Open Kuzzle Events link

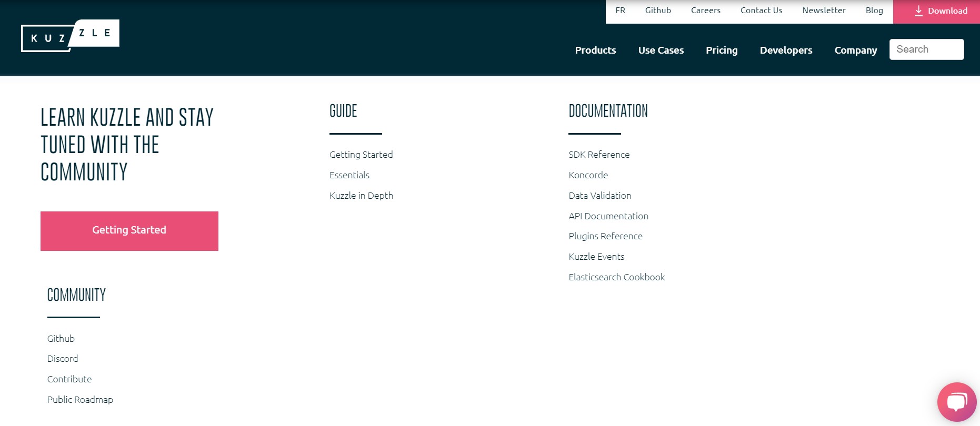596,257
